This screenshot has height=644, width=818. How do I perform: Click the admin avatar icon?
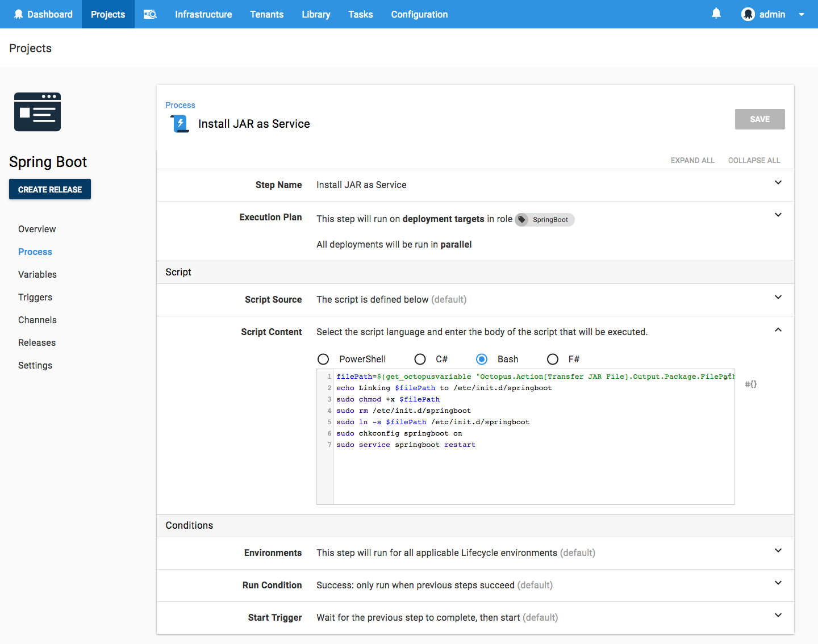[748, 14]
